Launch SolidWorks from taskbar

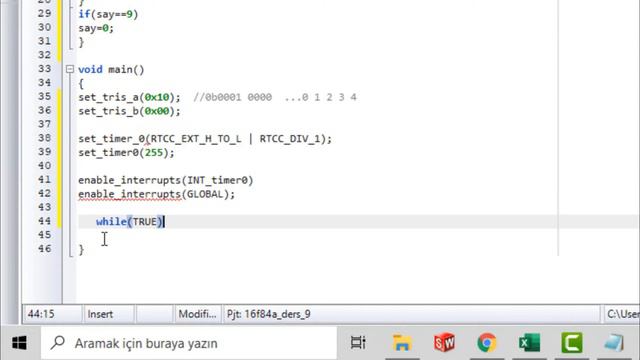[x=444, y=343]
